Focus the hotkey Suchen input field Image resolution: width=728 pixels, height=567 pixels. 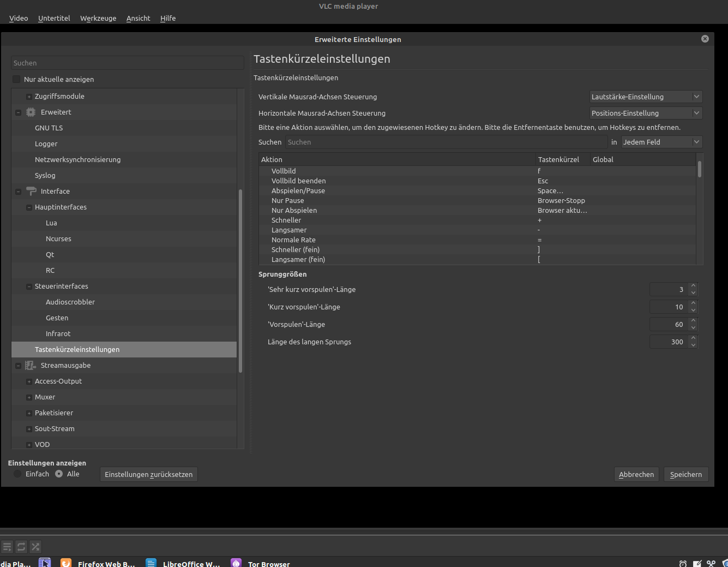click(446, 142)
